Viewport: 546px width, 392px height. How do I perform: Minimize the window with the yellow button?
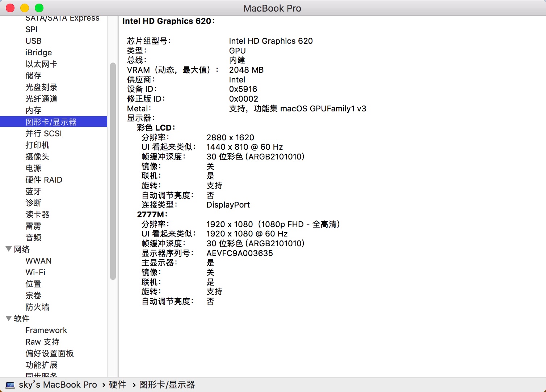pos(25,8)
